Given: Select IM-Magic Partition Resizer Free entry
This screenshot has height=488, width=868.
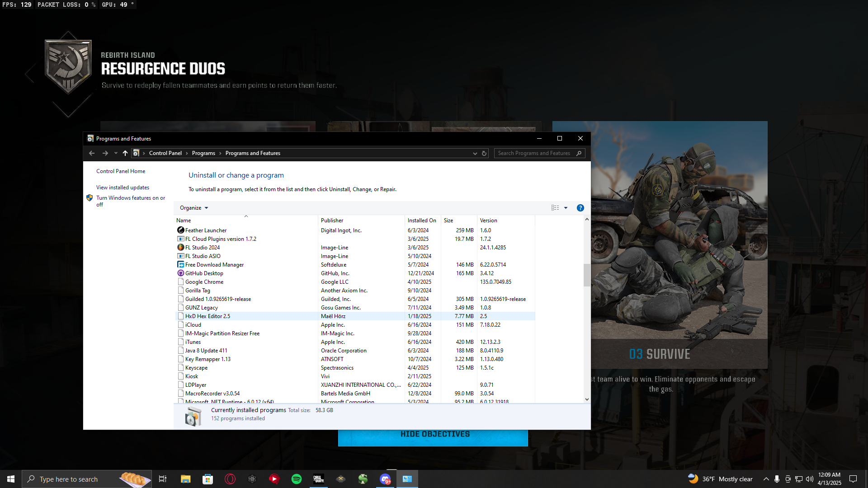Looking at the screenshot, I should click(355, 333).
